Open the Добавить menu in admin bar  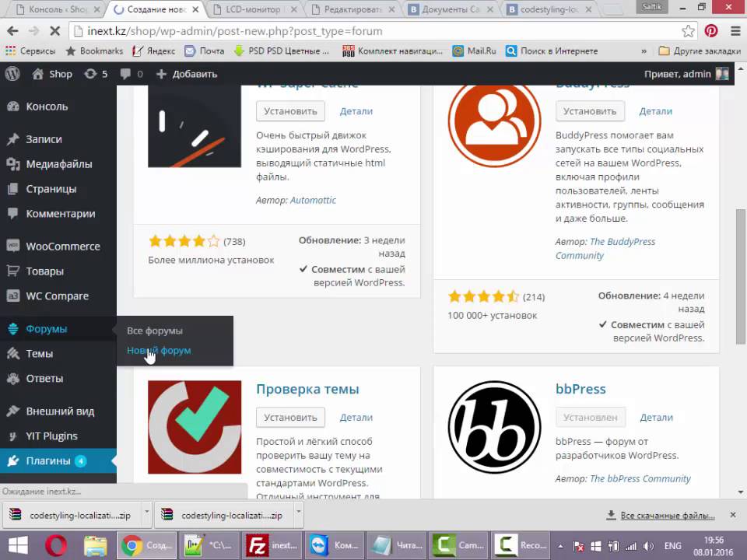point(186,74)
